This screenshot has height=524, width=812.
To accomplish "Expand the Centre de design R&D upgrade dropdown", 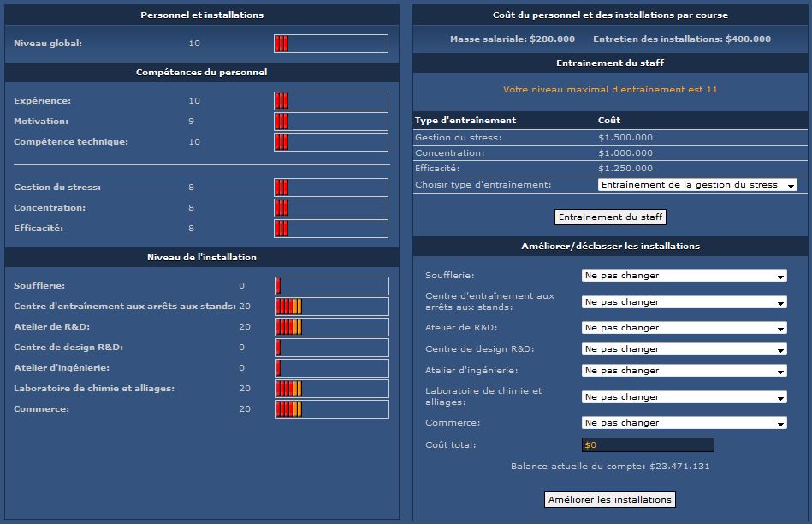I will click(685, 349).
